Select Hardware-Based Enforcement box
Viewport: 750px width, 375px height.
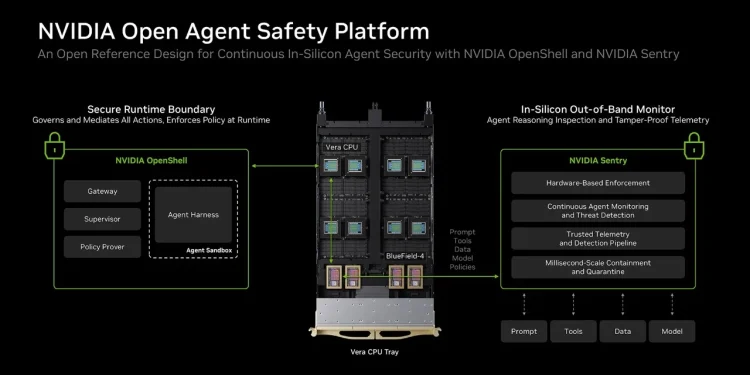pos(598,183)
